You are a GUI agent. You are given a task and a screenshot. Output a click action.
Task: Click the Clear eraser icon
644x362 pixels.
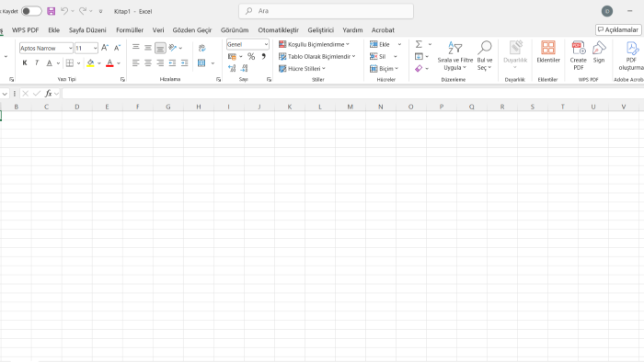coord(419,69)
